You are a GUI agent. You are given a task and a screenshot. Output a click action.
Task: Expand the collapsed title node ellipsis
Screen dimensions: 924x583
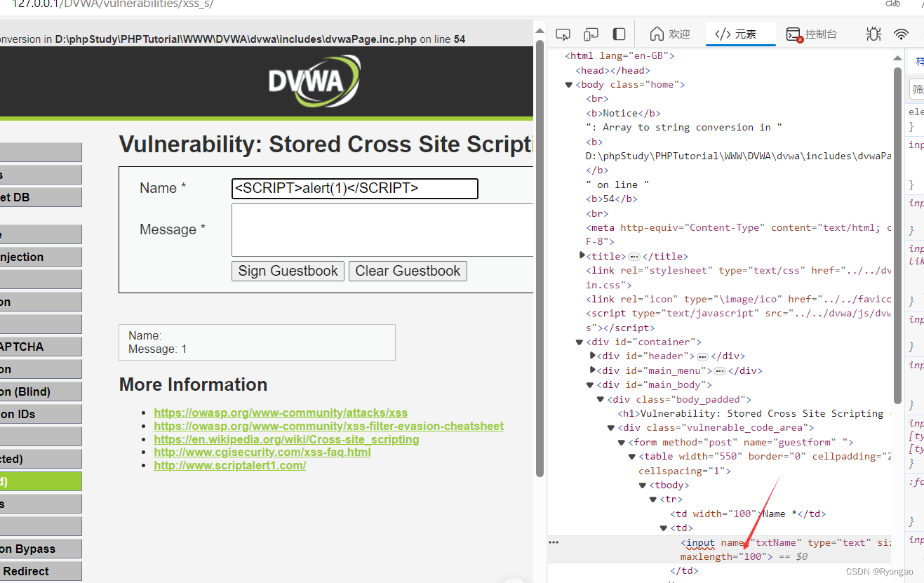click(x=634, y=256)
